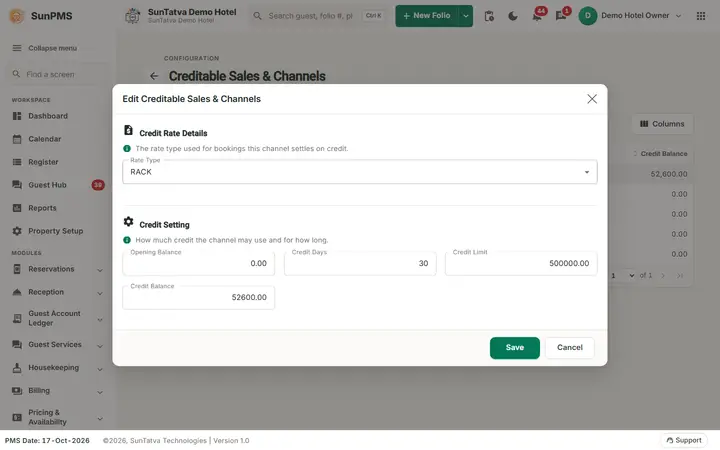Expand the Billing module
Image resolution: width=720 pixels, height=450 pixels.
point(100,392)
